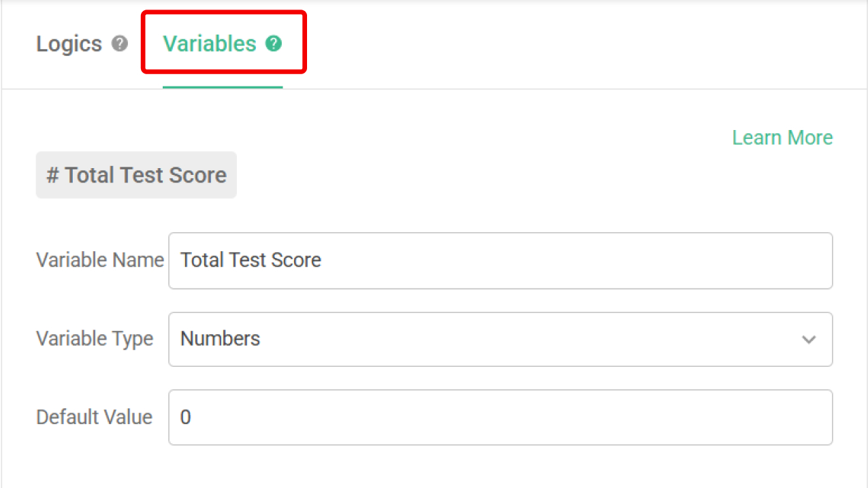Select the text Total Test Score in its field
868x488 pixels.
pos(251,261)
